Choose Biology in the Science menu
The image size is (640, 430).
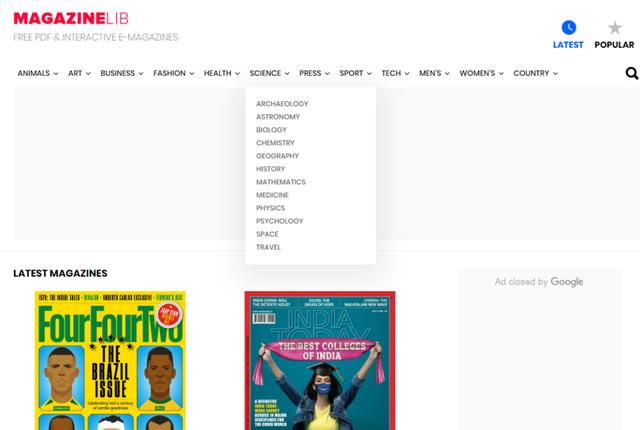pos(271,130)
